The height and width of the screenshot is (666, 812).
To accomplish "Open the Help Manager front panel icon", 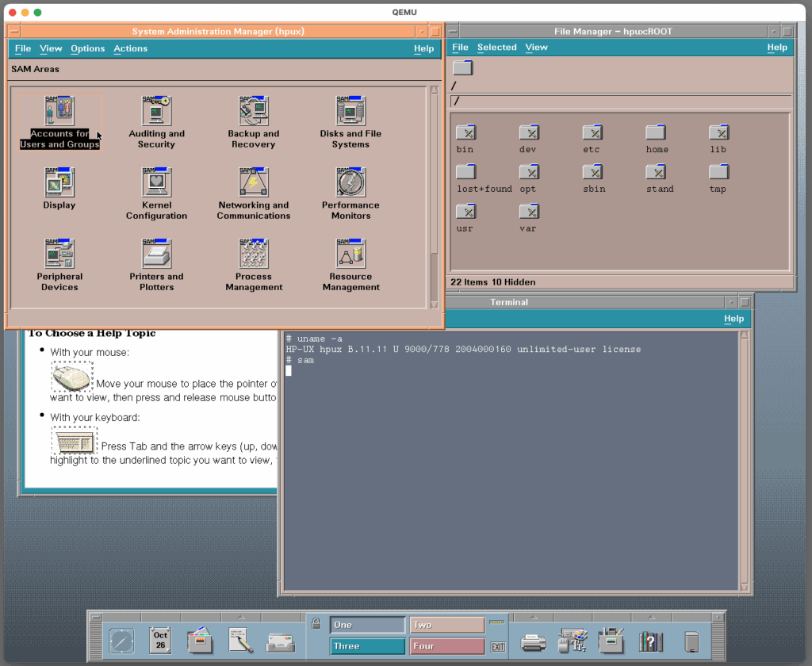I will pos(650,640).
